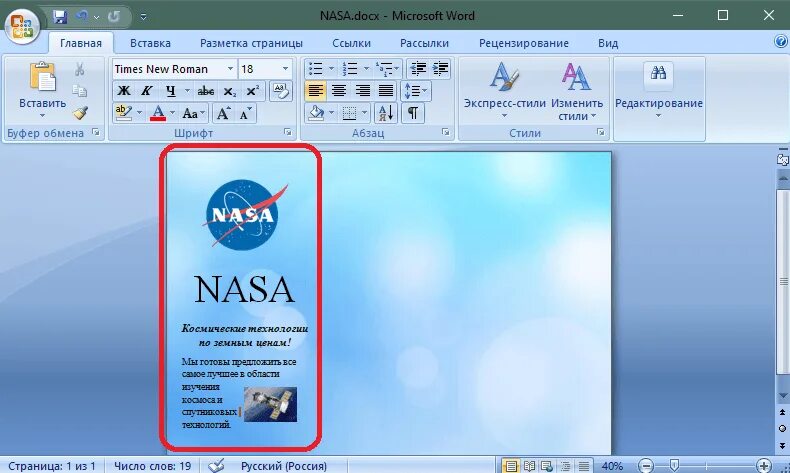
Task: Undo last action in Quick Access toolbar
Action: 82,16
